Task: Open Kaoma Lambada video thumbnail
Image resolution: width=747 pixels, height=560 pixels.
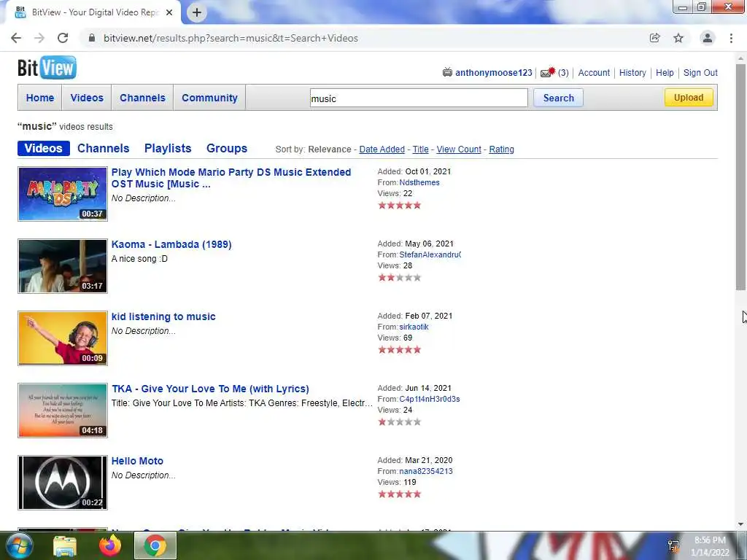Action: tap(63, 266)
